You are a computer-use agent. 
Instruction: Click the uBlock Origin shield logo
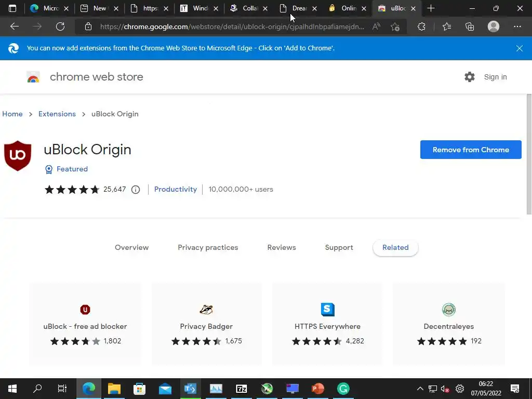[18, 156]
